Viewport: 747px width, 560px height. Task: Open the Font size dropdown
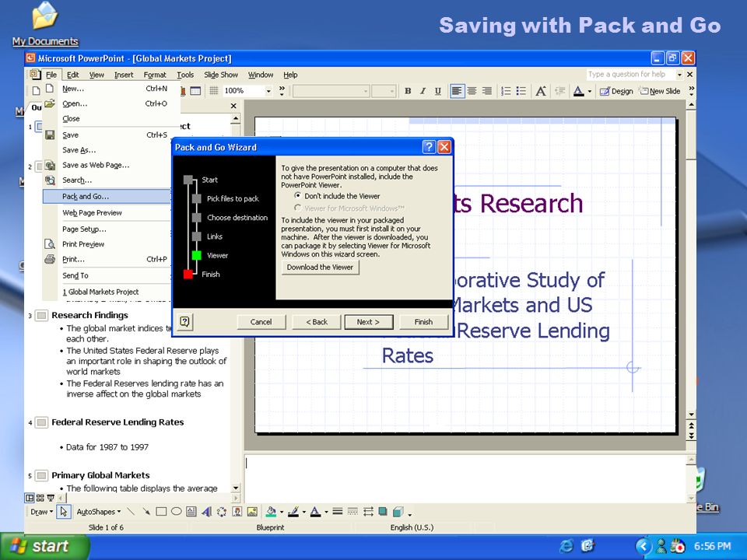click(392, 91)
